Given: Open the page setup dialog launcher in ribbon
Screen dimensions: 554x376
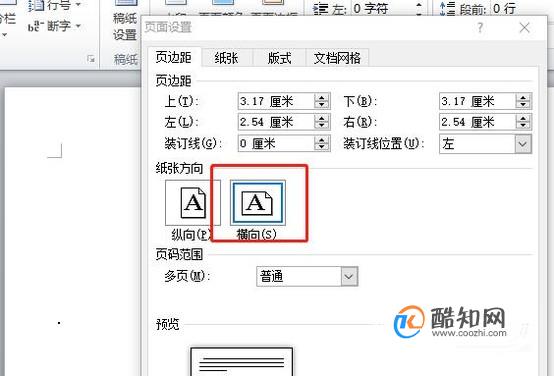Looking at the screenshot, I should point(91,59).
